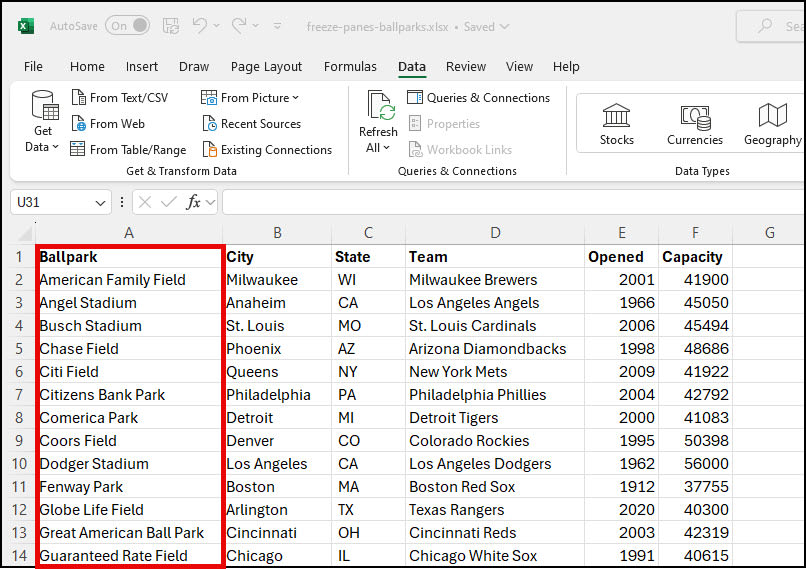Open the File menu

pos(33,66)
